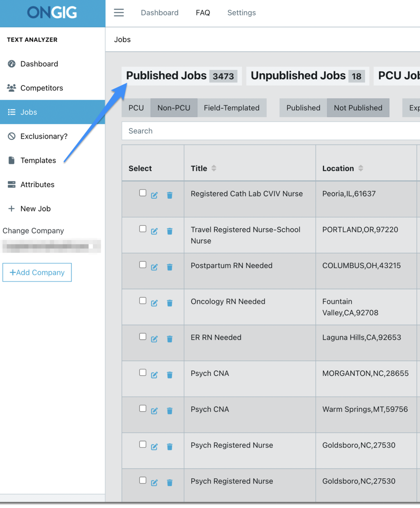Screen dimensions: 420x508
Task: Open the hamburger menu at top
Action: click(x=118, y=13)
